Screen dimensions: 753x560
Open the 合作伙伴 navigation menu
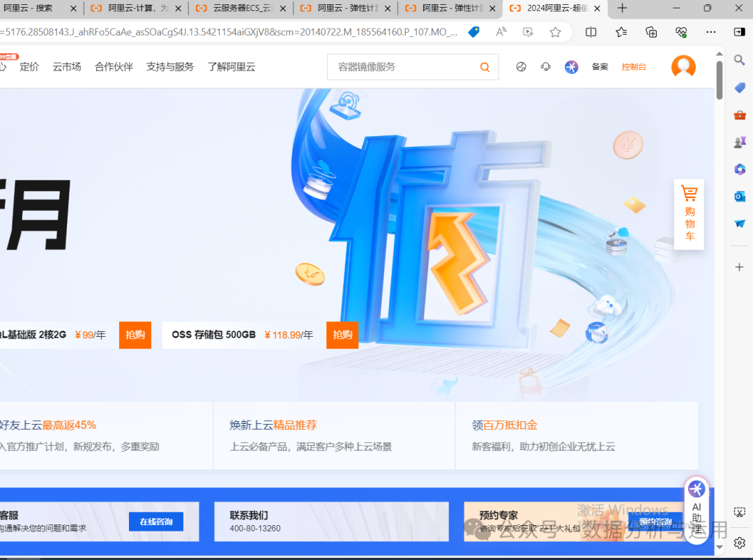coord(114,67)
